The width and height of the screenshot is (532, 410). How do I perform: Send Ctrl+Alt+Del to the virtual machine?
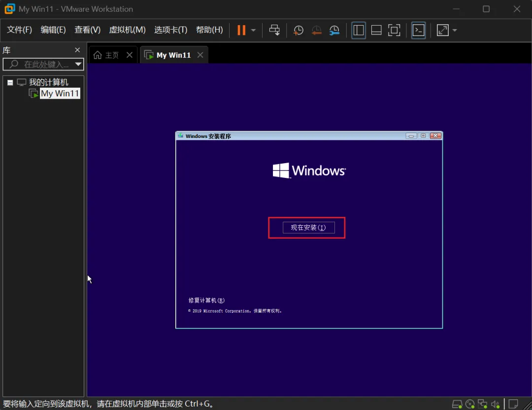click(274, 30)
